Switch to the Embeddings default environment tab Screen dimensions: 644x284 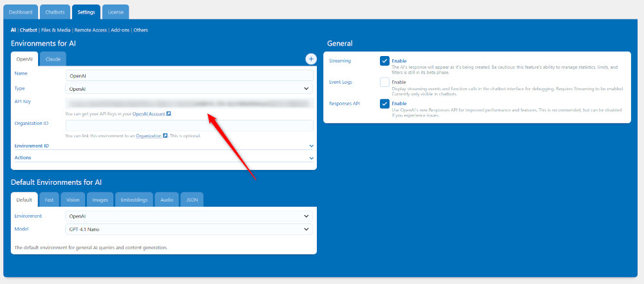[x=135, y=200]
